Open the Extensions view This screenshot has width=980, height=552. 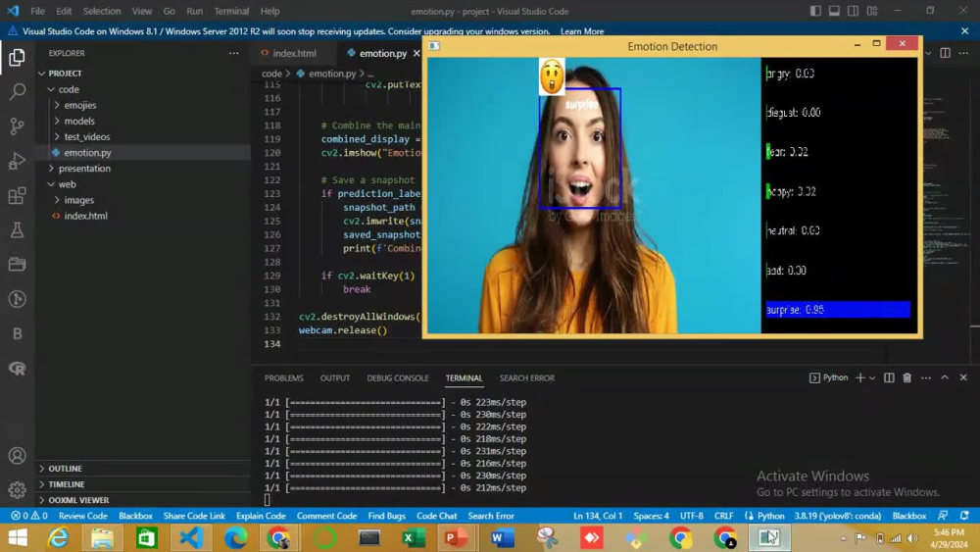(17, 196)
